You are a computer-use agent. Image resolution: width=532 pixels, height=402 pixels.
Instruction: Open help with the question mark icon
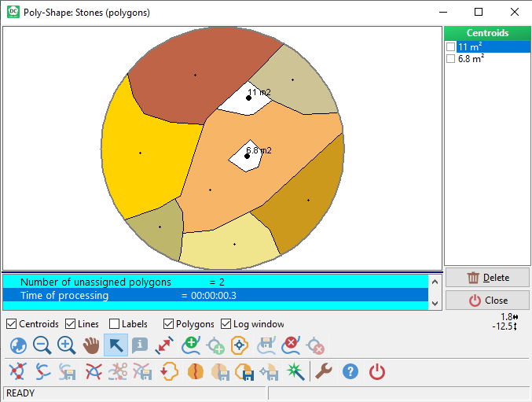350,372
